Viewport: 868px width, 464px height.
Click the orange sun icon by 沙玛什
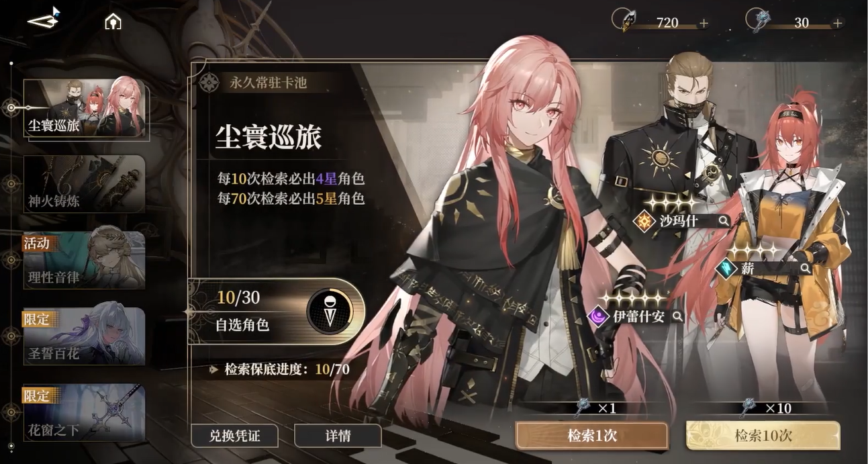point(644,221)
